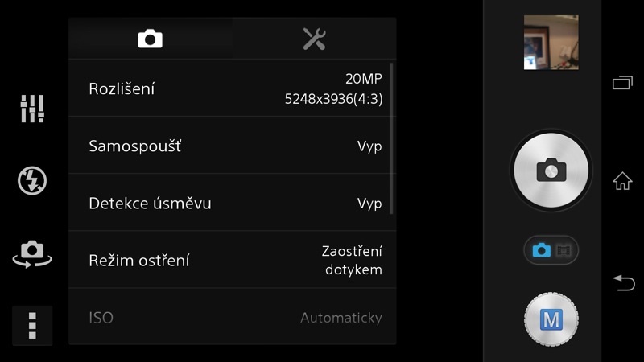Viewport: 644px width, 362px height.
Task: Select photo mode in the toggle
Action: pyautogui.click(x=541, y=250)
